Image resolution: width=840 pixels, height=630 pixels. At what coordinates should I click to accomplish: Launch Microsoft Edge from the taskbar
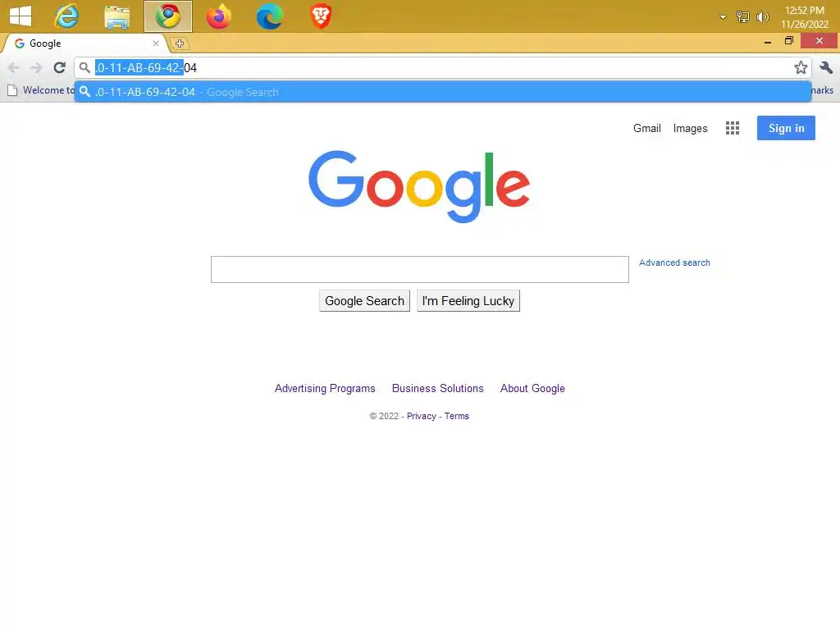click(269, 16)
